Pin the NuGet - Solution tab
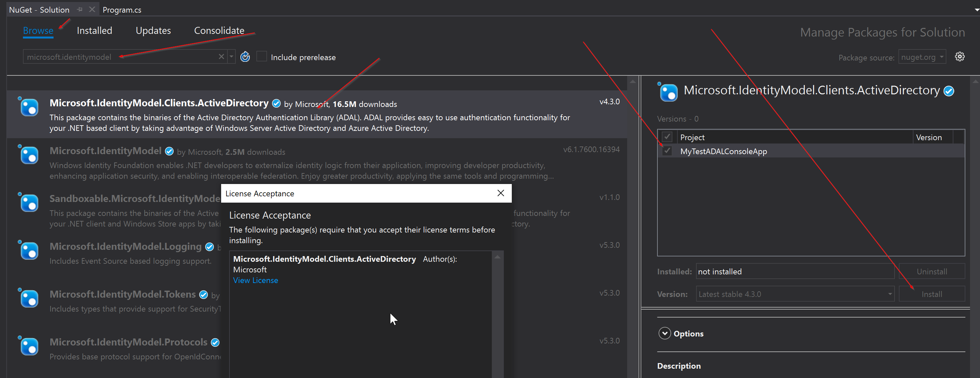The width and height of the screenshot is (980, 378). coord(79,10)
